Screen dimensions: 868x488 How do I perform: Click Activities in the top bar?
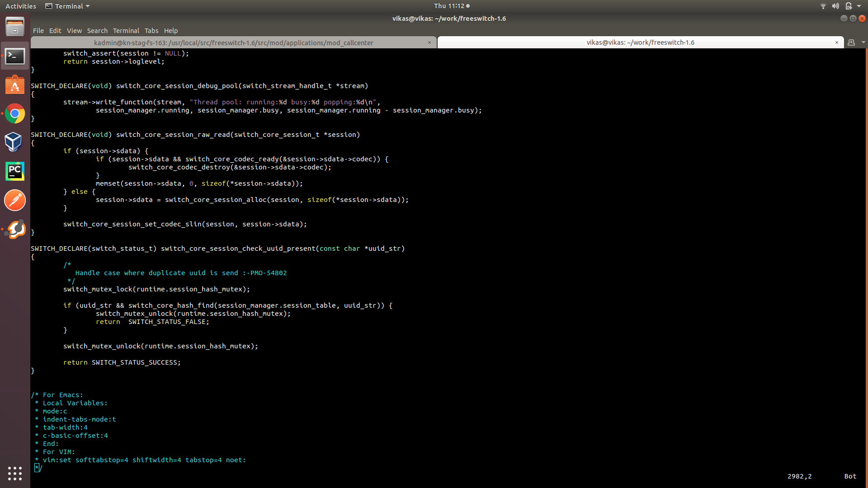click(21, 6)
